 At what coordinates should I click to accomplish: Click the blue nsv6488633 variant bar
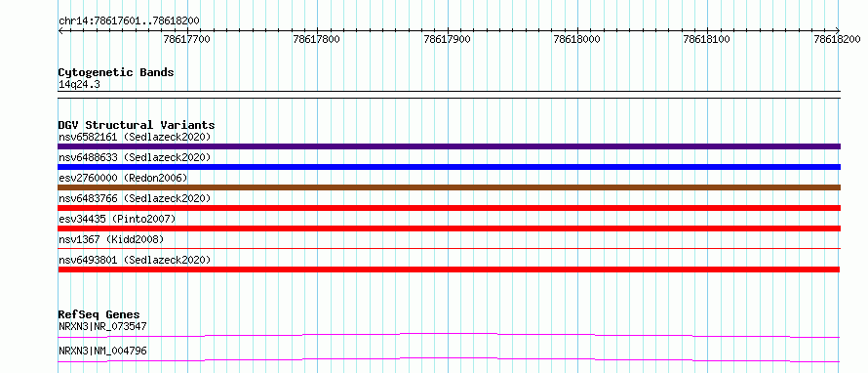pos(449,167)
